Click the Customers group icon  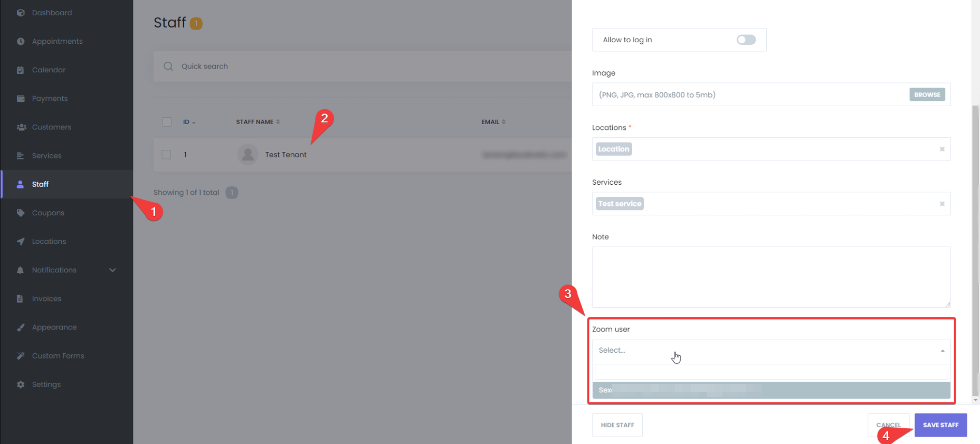[x=21, y=127]
